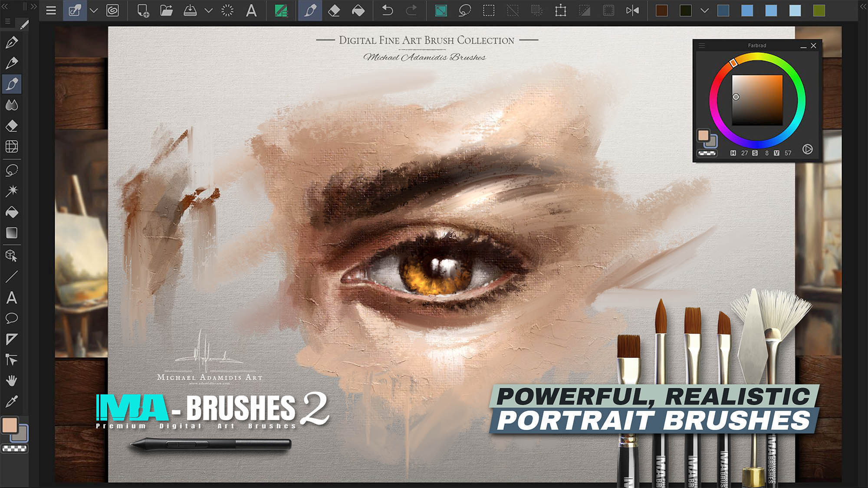Activate transparent color in left toolbar
This screenshot has height=488, width=868.
point(15,449)
